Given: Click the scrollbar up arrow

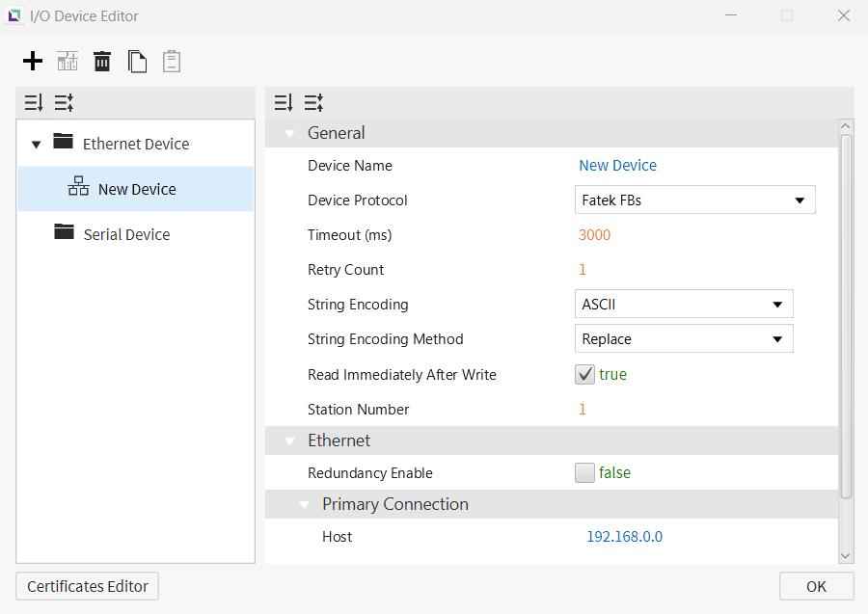Looking at the screenshot, I should (846, 126).
